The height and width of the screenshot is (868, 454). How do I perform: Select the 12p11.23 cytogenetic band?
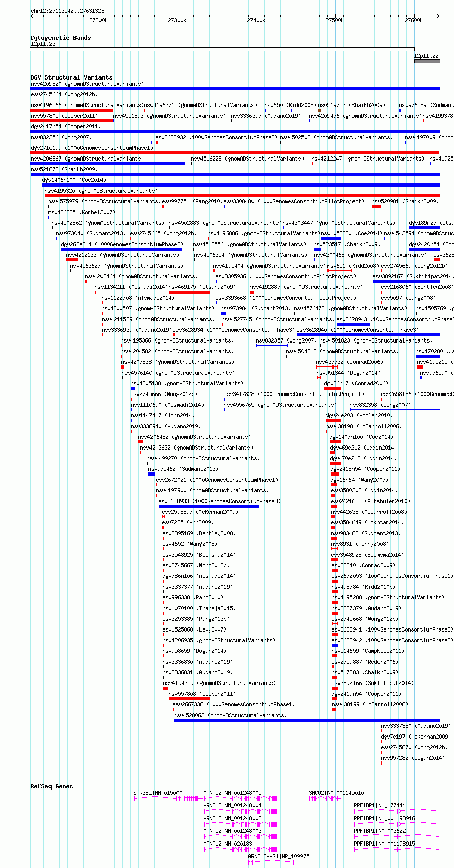coord(222,49)
